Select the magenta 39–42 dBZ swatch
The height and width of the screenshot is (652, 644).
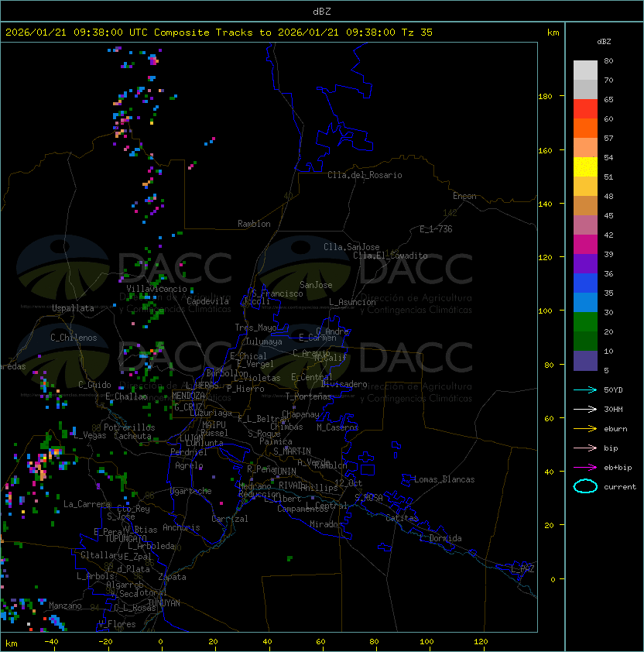coord(585,245)
